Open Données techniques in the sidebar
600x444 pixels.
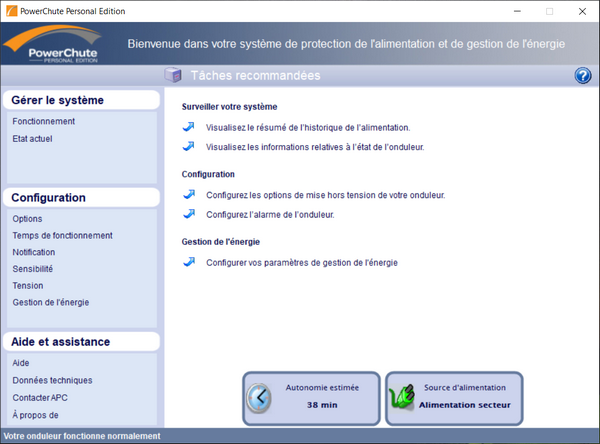(x=52, y=380)
